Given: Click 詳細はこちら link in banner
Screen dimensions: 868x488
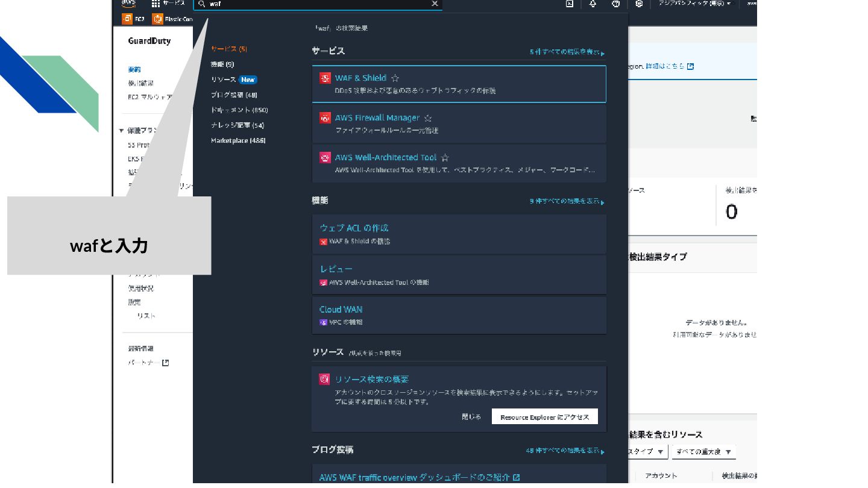Looking at the screenshot, I should pos(670,66).
